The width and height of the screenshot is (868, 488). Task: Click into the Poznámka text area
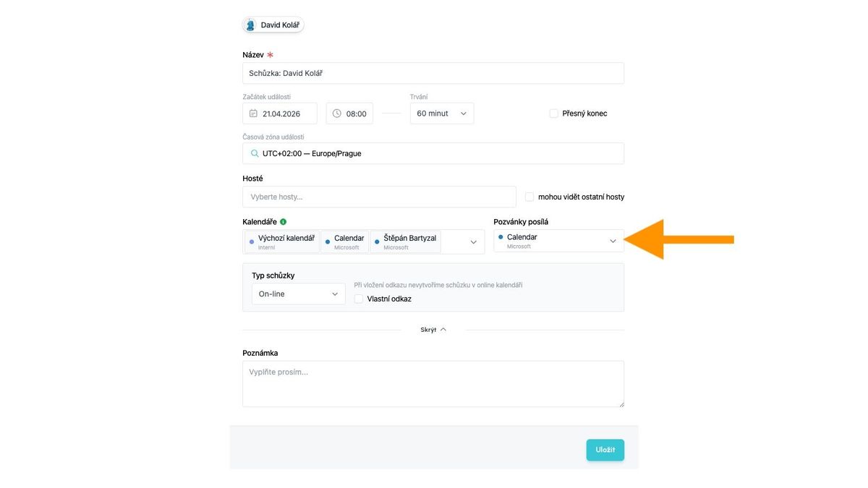[x=433, y=384]
